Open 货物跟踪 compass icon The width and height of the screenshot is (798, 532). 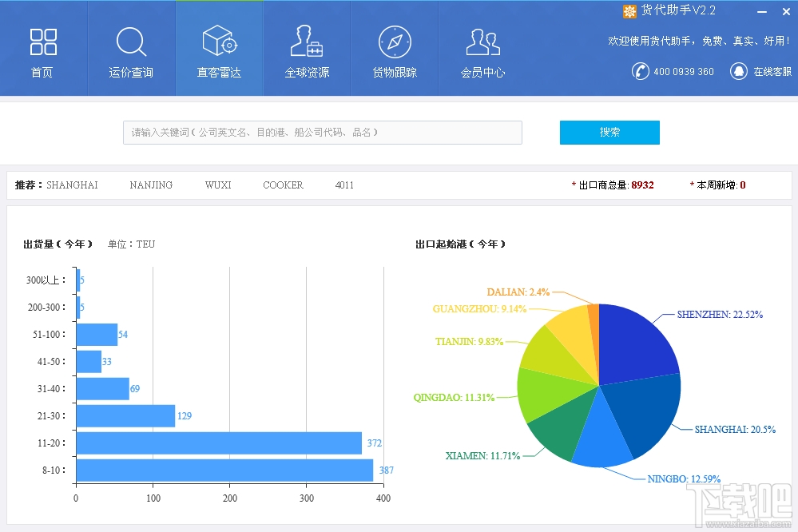pyautogui.click(x=395, y=42)
